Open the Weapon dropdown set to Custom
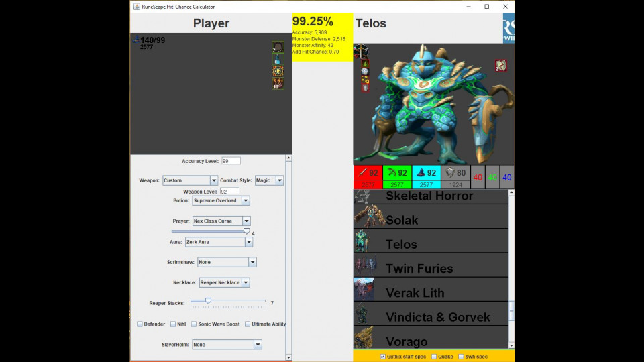 (x=191, y=180)
